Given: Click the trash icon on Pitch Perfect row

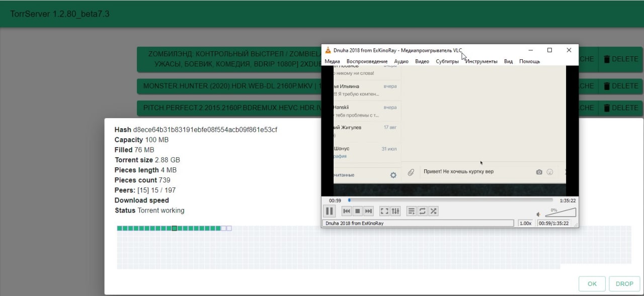Looking at the screenshot, I should (606, 108).
